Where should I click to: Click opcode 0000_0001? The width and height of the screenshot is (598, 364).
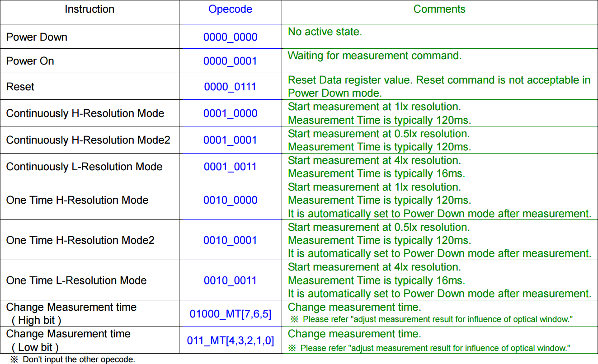(x=230, y=61)
